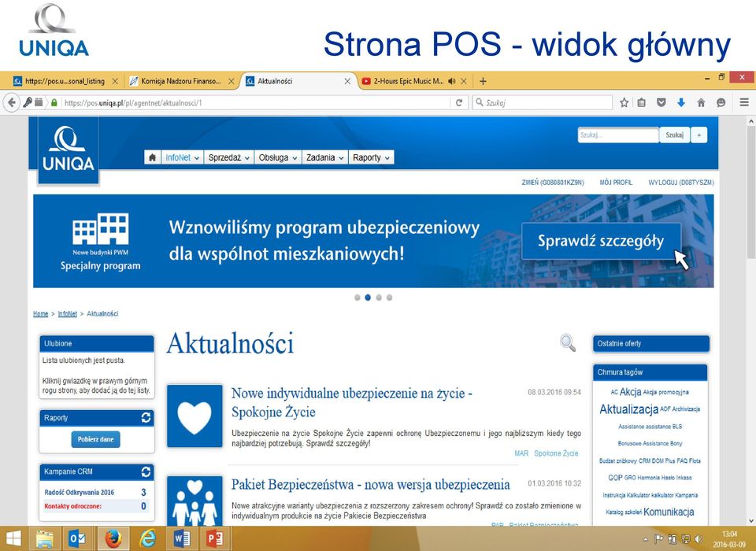
Task: Click the plus button beside Szukaj
Action: click(x=699, y=135)
